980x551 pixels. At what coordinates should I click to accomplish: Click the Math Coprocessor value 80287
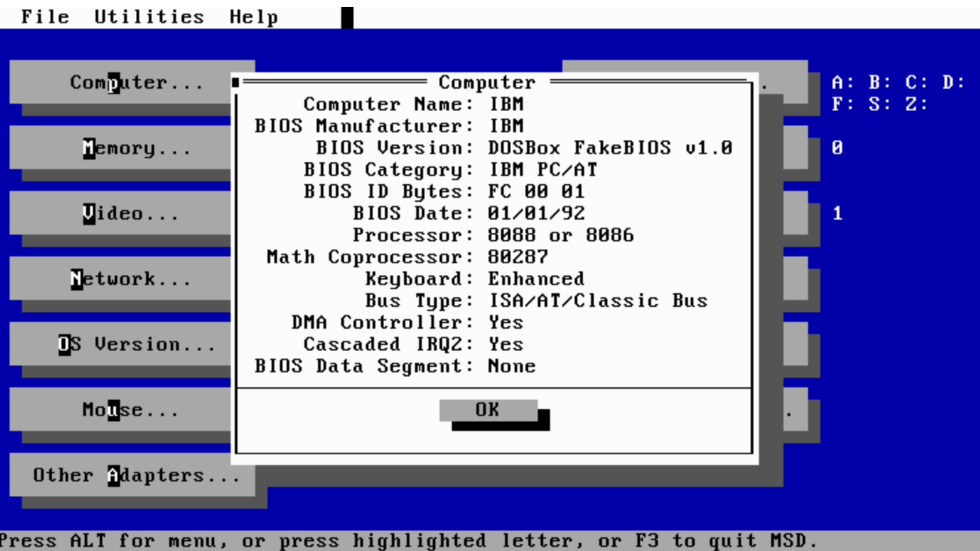coord(518,257)
